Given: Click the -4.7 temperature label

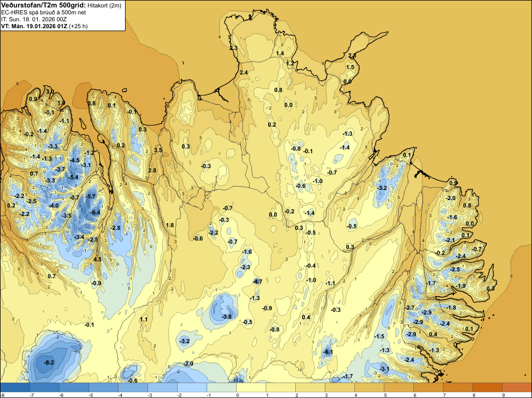Looking at the screenshot, I should [257, 281].
